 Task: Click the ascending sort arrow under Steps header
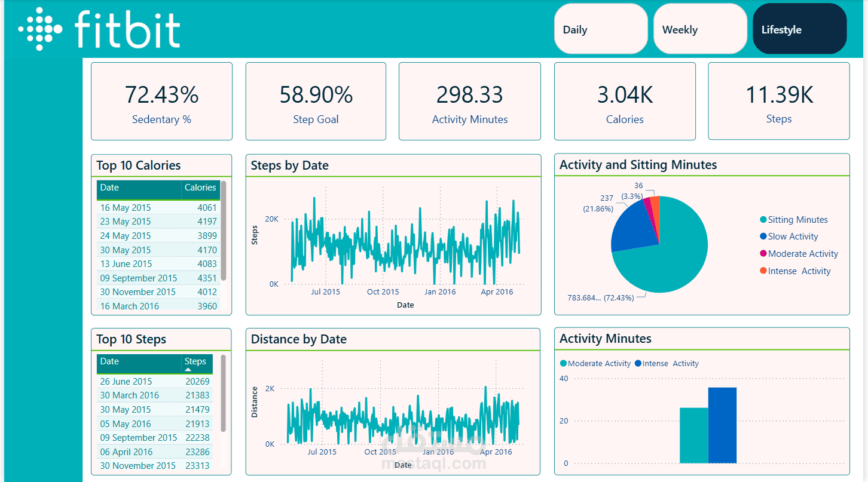pyautogui.click(x=188, y=370)
